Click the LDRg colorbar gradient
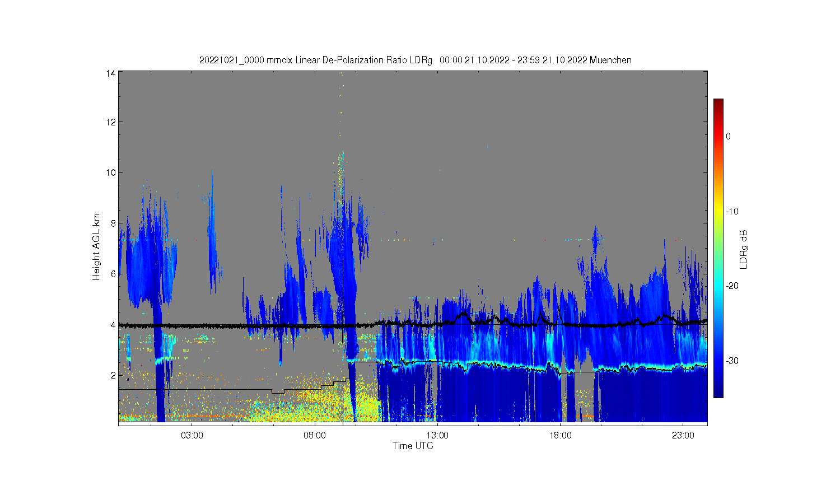This screenshot has height=504, width=840. (x=718, y=248)
